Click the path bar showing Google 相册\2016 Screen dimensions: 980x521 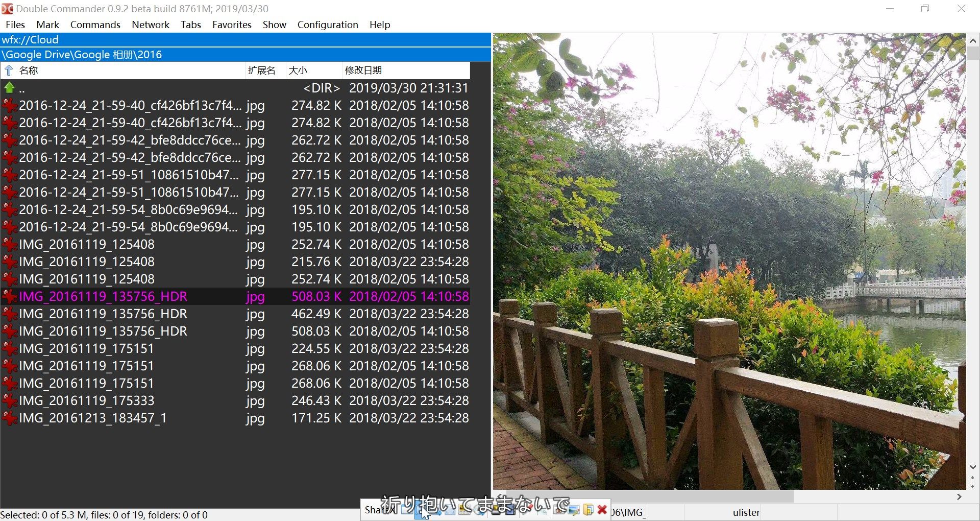click(x=83, y=54)
